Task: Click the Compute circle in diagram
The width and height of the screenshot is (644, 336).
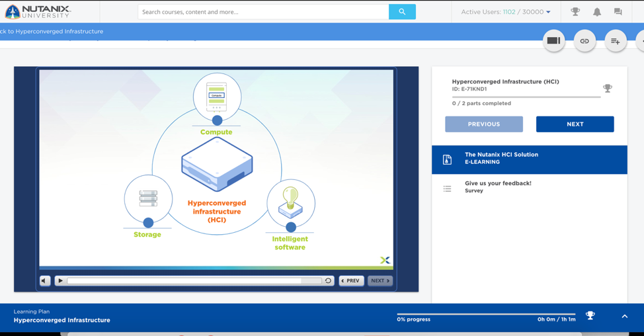Action: (x=217, y=97)
